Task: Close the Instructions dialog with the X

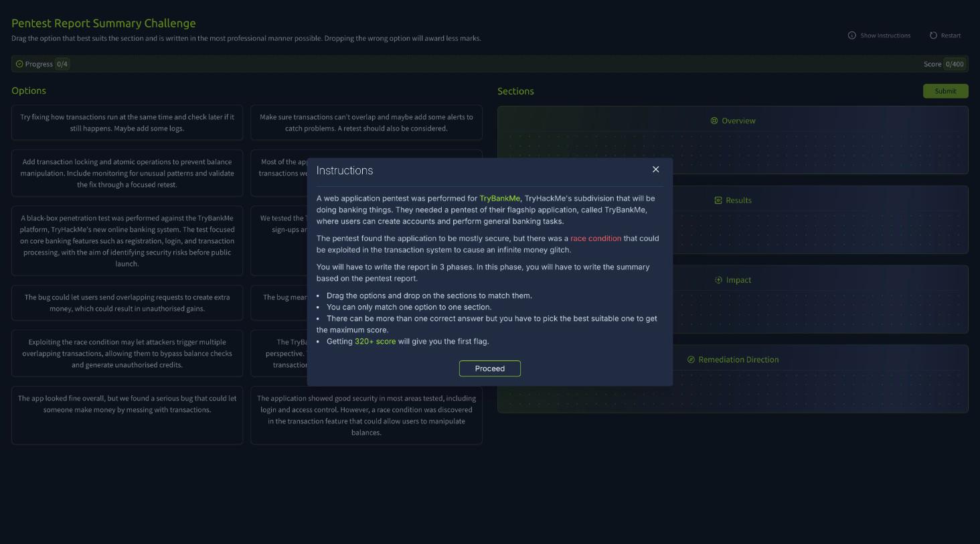Action: click(656, 169)
